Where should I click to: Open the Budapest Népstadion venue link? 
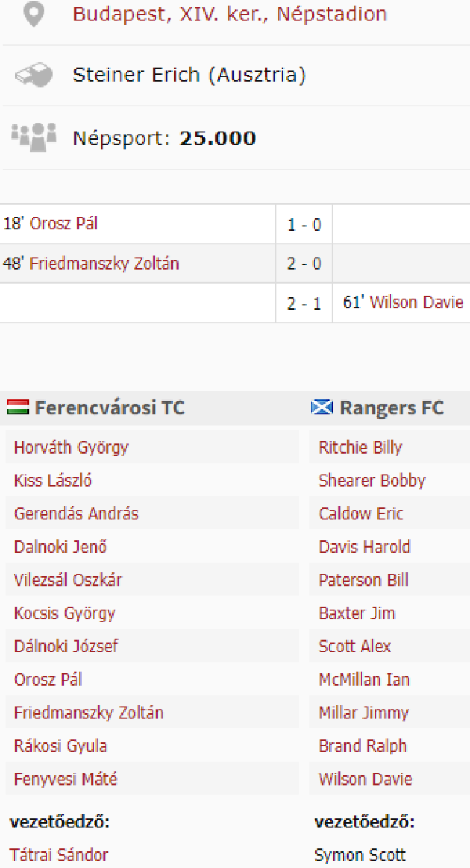pyautogui.click(x=230, y=14)
